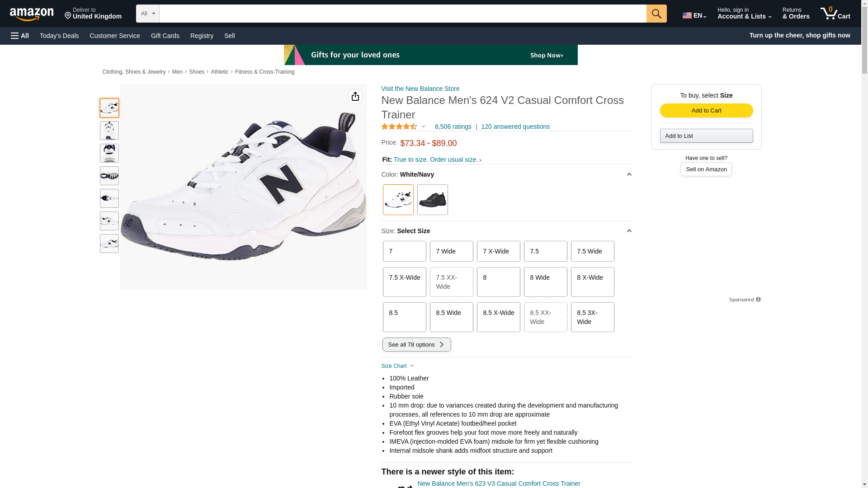Collapse the Color section chevron
This screenshot has width=868, height=488.
pyautogui.click(x=628, y=174)
